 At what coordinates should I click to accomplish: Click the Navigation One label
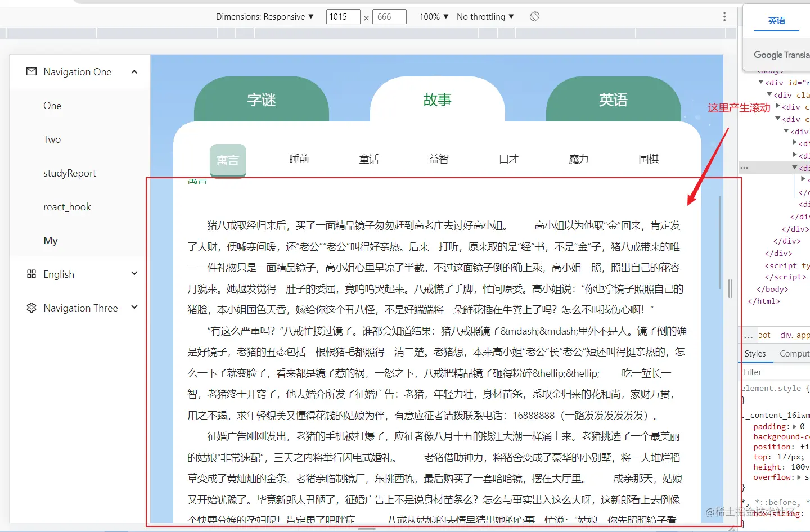(78, 72)
